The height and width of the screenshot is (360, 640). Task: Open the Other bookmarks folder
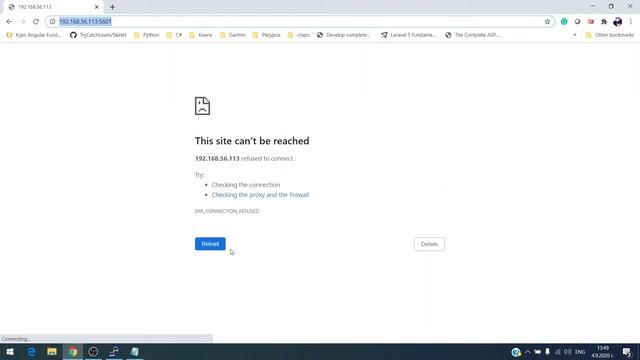610,35
